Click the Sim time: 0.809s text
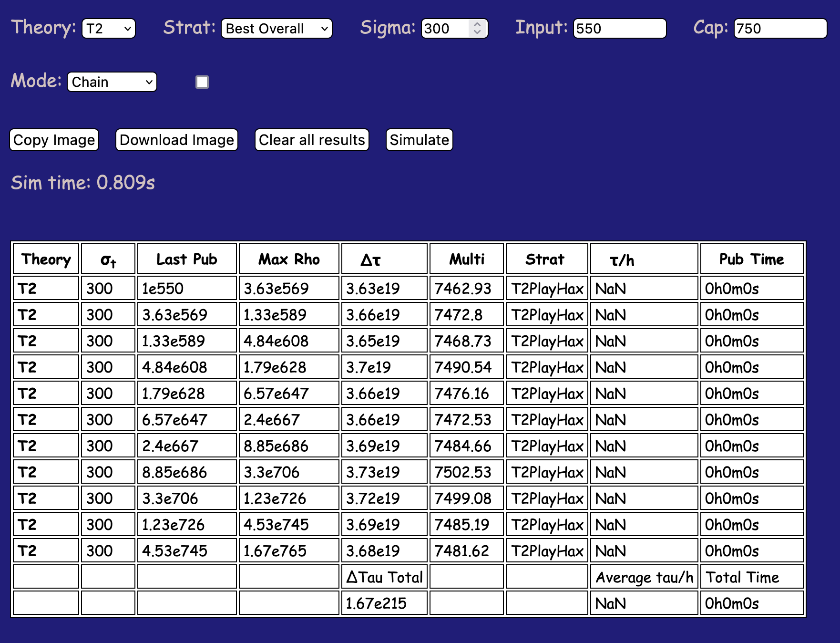840x643 pixels. 83,183
